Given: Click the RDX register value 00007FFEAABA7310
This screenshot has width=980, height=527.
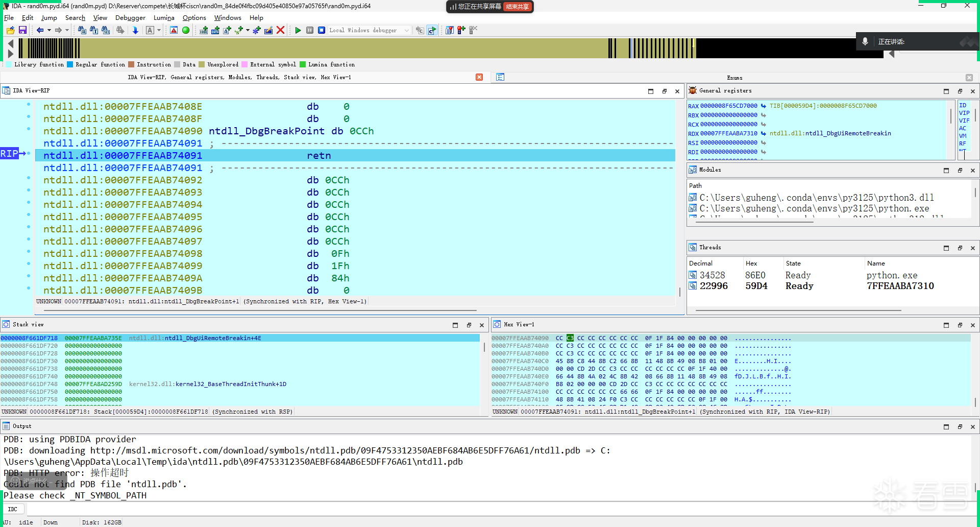Looking at the screenshot, I should (x=729, y=134).
